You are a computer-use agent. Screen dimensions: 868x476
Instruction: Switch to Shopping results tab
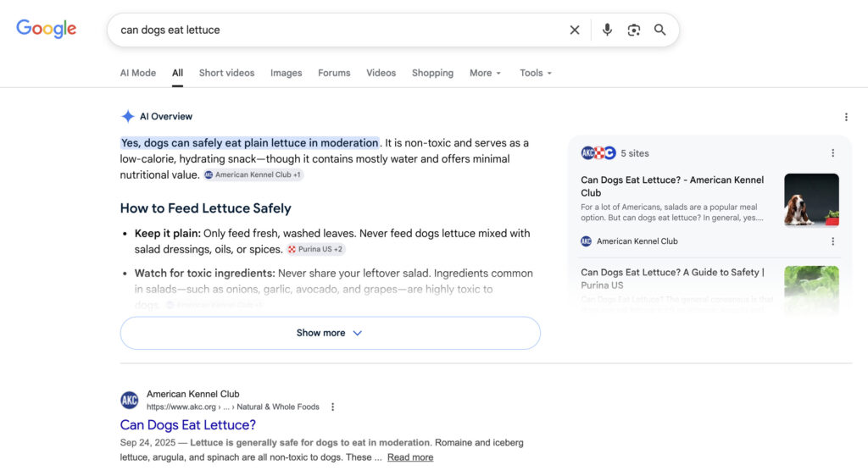tap(432, 73)
